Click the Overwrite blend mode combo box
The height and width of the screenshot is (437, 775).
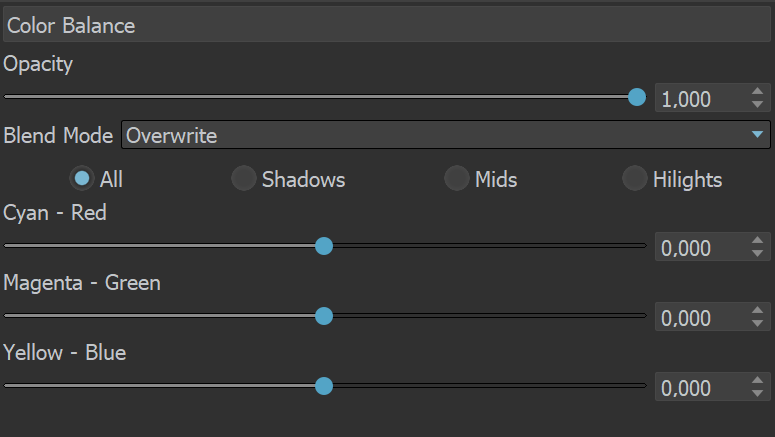[446, 134]
